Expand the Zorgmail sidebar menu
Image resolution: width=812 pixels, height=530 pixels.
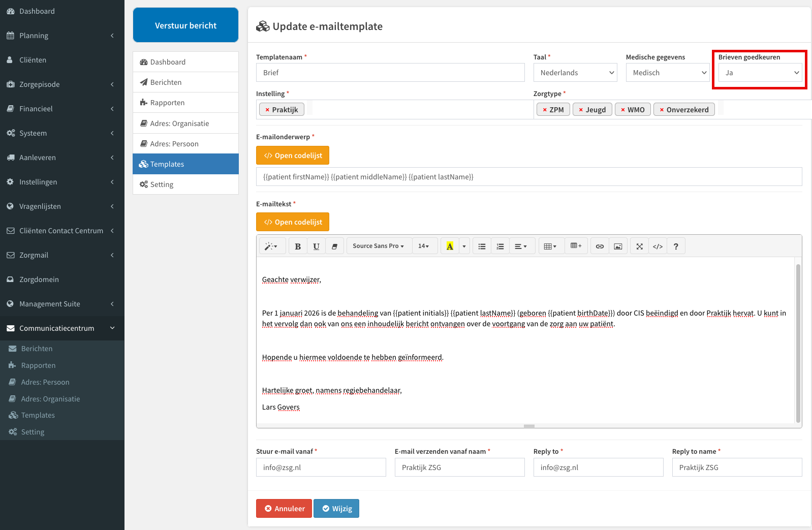(62, 255)
